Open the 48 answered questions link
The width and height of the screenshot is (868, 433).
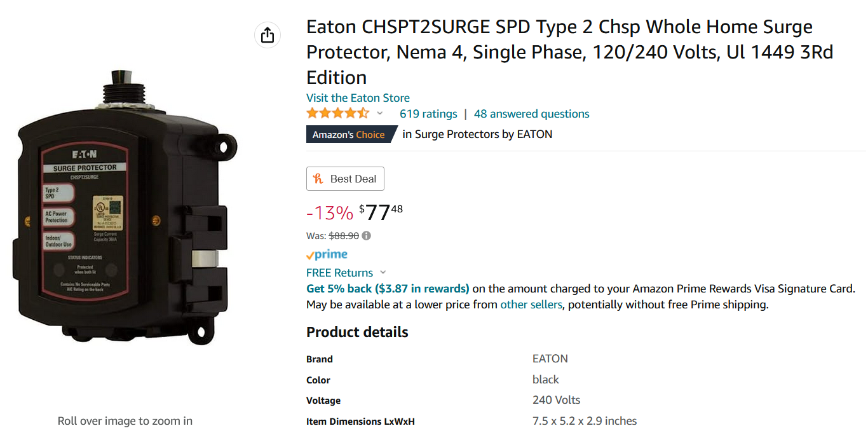[x=532, y=114]
